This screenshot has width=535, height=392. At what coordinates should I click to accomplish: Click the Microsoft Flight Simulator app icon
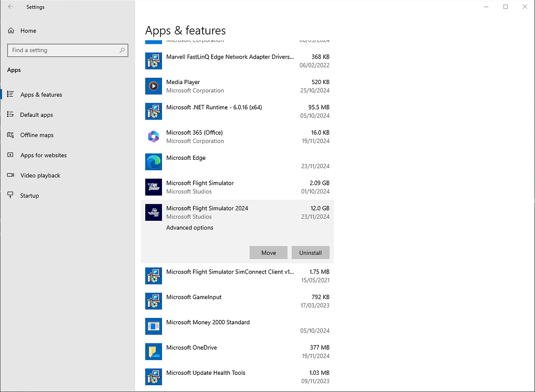point(154,187)
